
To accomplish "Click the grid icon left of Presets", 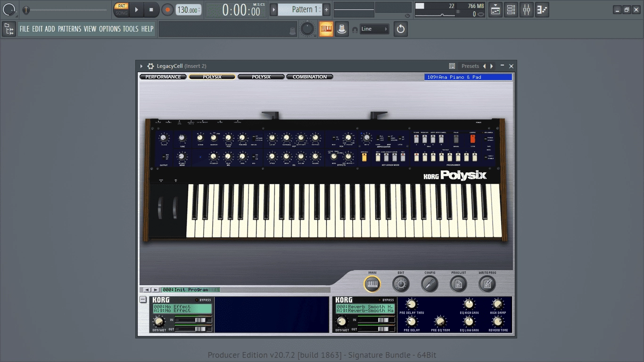I will click(x=452, y=66).
